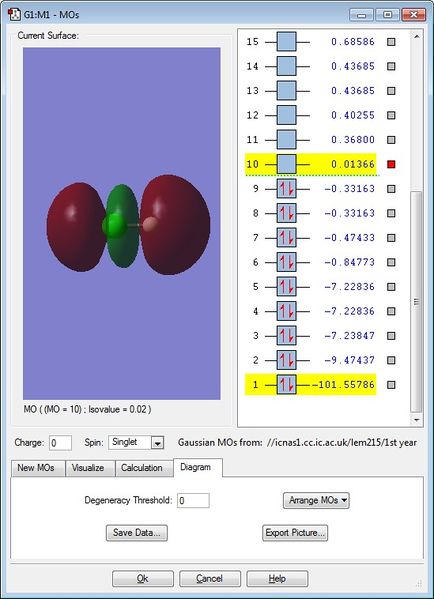Image resolution: width=434 pixels, height=599 pixels.
Task: Select the occupied orbital box for MO 7
Action: tap(287, 238)
